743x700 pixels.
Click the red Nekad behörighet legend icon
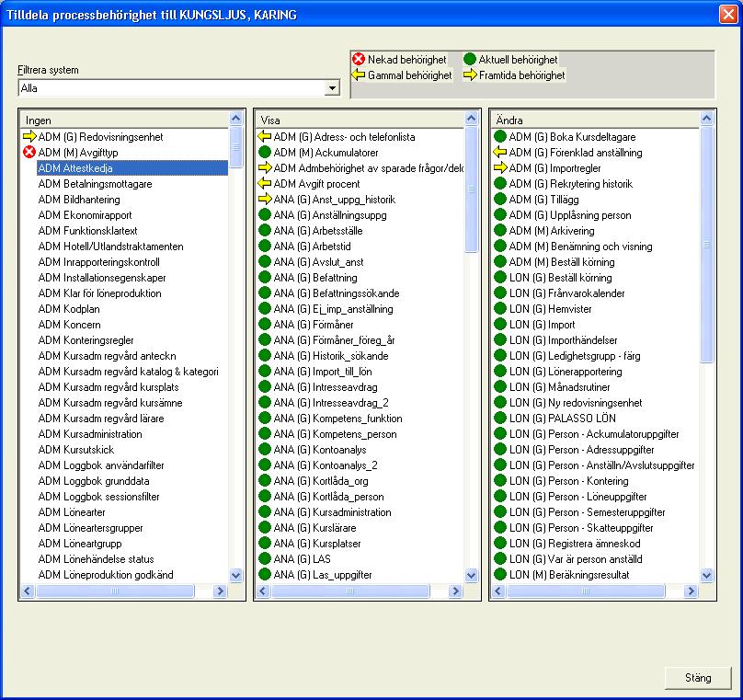click(359, 59)
